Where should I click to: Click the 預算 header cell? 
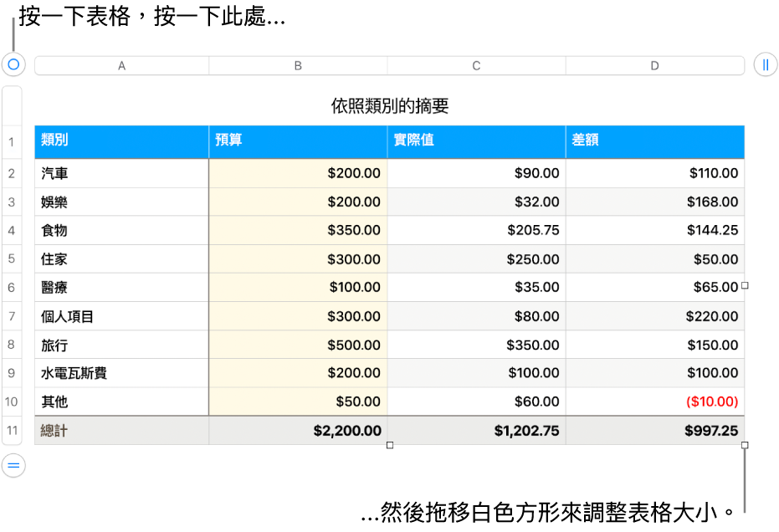click(298, 142)
